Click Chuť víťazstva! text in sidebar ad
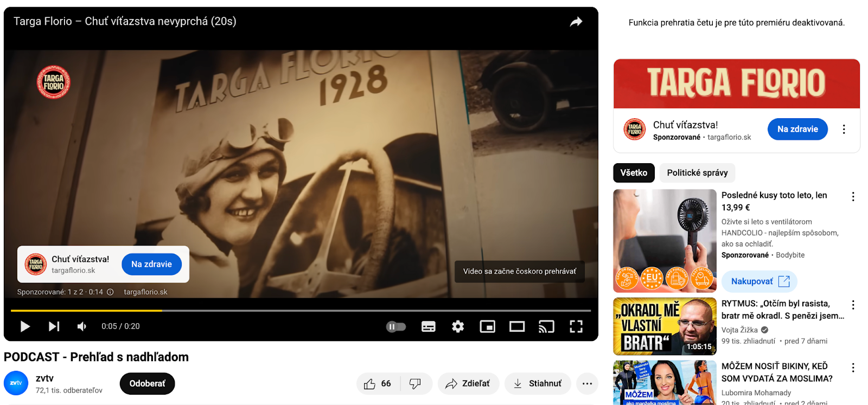Image resolution: width=868 pixels, height=405 pixels. (x=685, y=125)
